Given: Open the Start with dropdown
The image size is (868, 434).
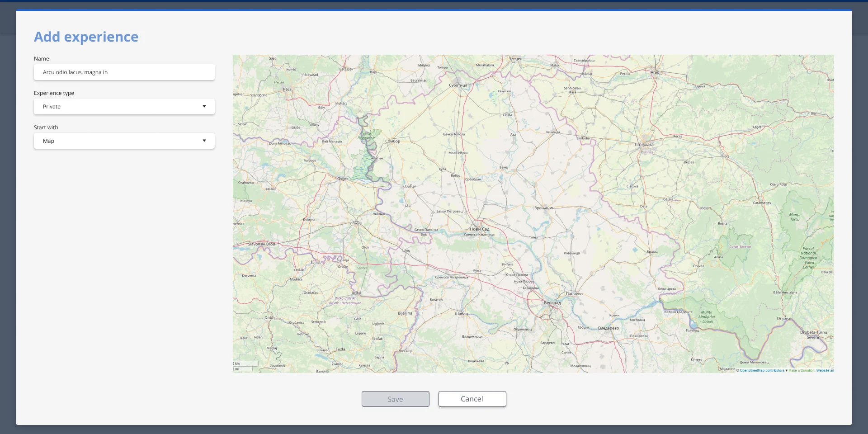Looking at the screenshot, I should 124,141.
